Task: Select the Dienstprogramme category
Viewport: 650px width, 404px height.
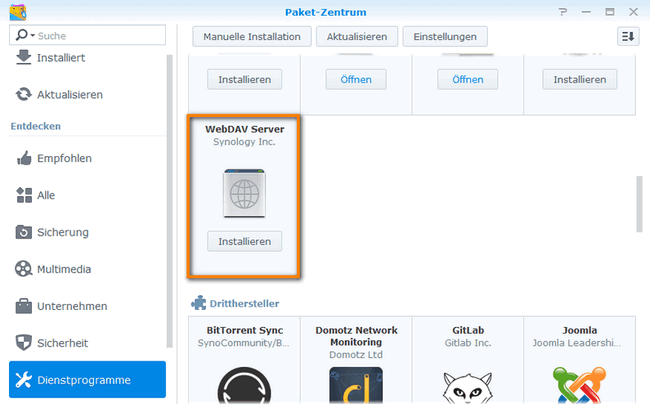Action: [87, 380]
